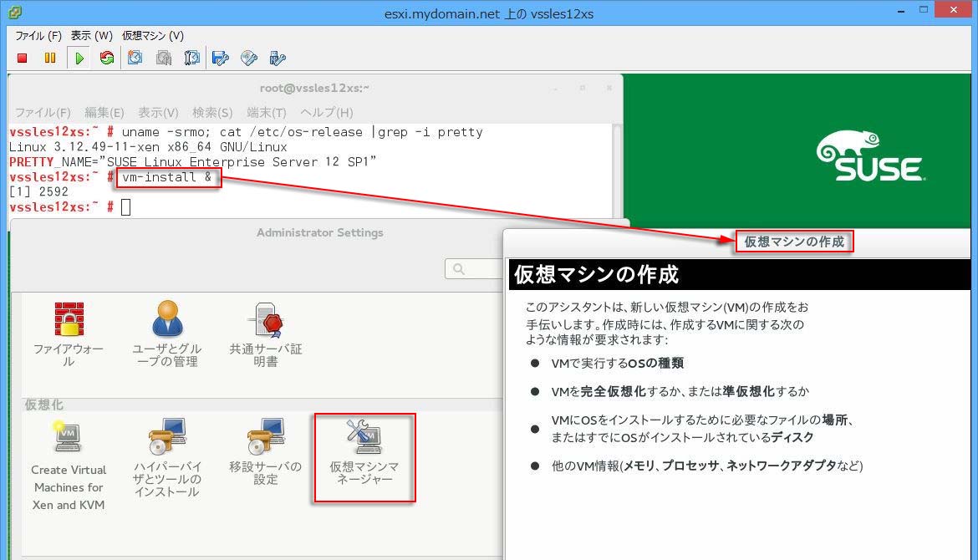
Task: Open ユーザとグループの管理 module
Action: pyautogui.click(x=167, y=335)
